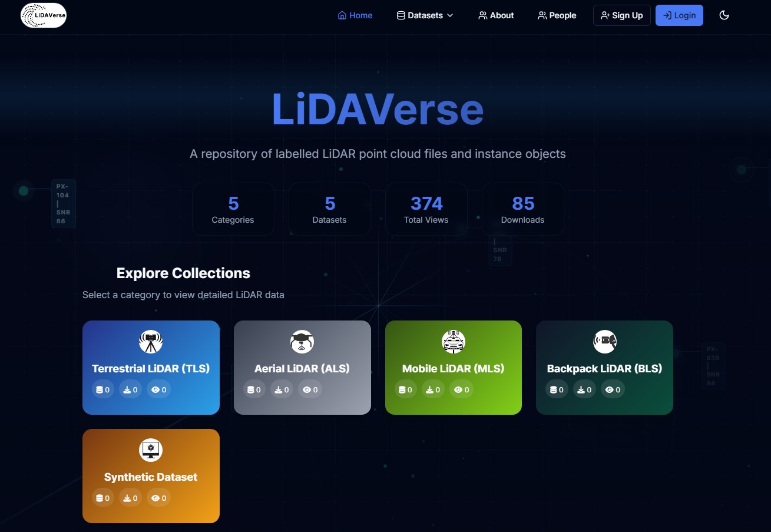The height and width of the screenshot is (532, 771).
Task: Click the views eye badge on Aerial LiDAR
Action: pyautogui.click(x=310, y=389)
